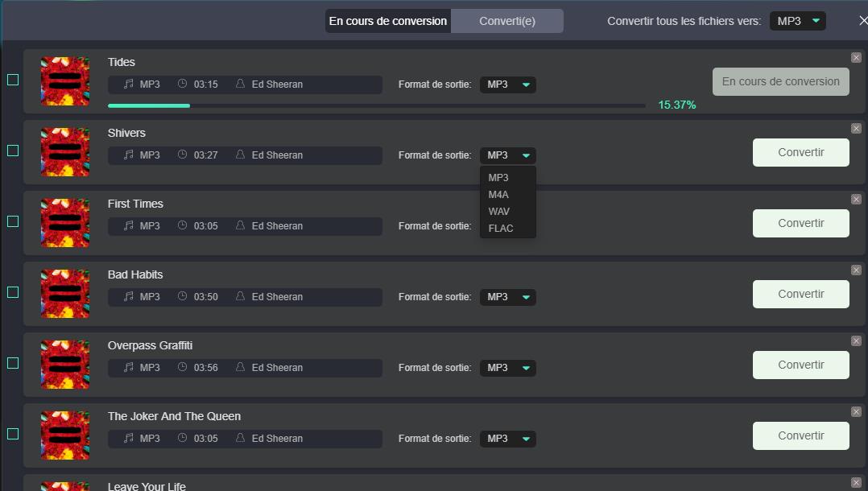Remove Bad Habits using its X icon

click(x=856, y=270)
